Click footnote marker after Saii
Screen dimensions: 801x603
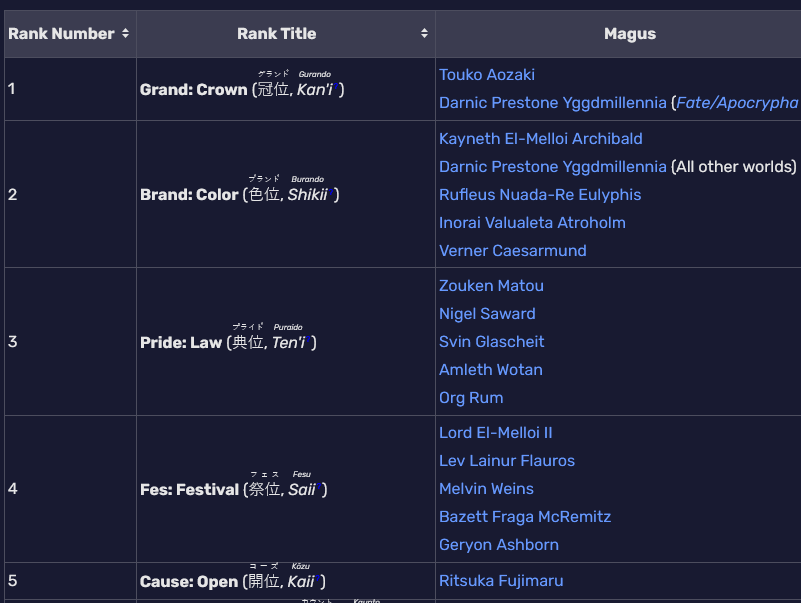(319, 486)
